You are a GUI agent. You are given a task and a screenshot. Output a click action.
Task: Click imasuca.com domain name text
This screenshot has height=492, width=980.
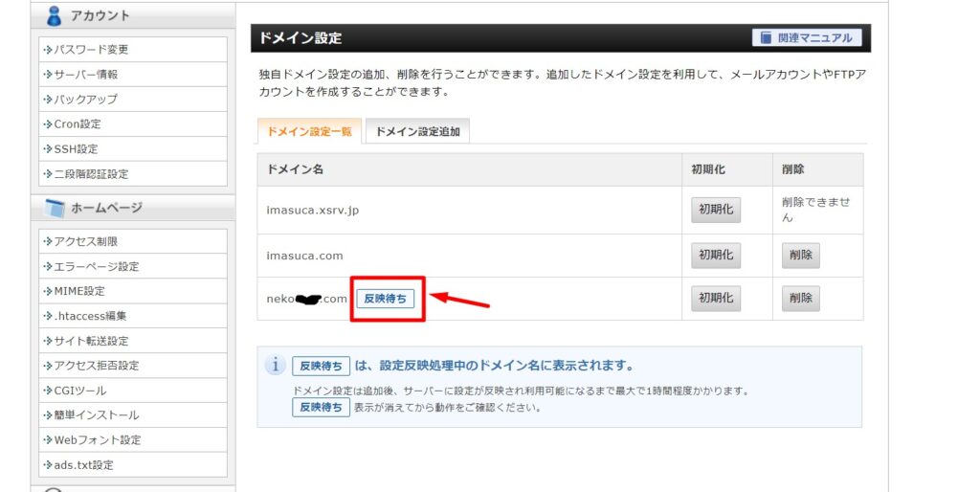point(304,256)
